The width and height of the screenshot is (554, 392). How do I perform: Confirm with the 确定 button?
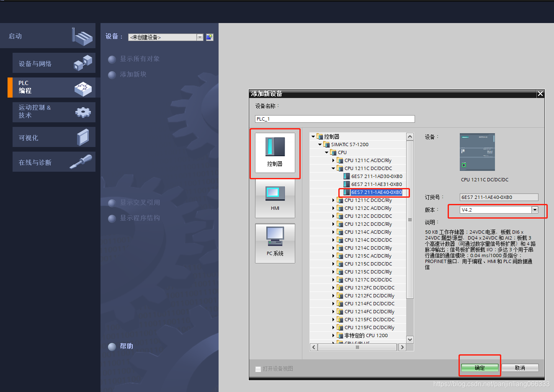(480, 368)
